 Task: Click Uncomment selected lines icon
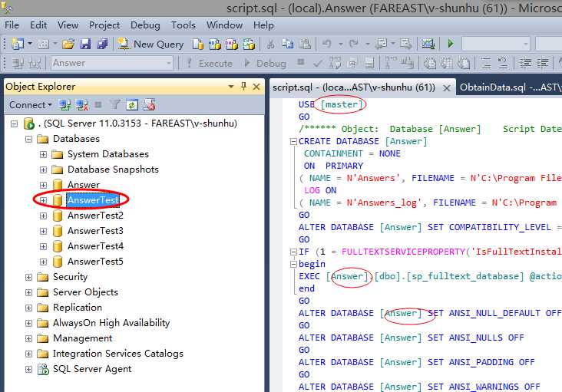pos(503,64)
